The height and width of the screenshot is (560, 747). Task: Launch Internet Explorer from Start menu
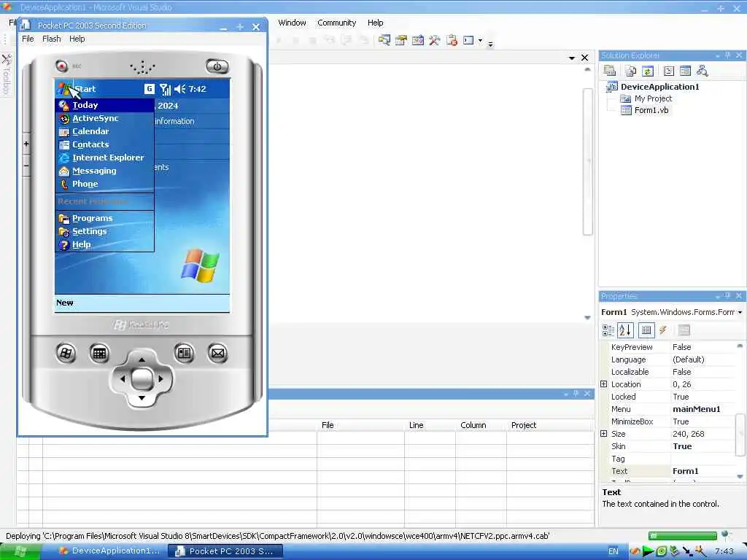pos(105,157)
